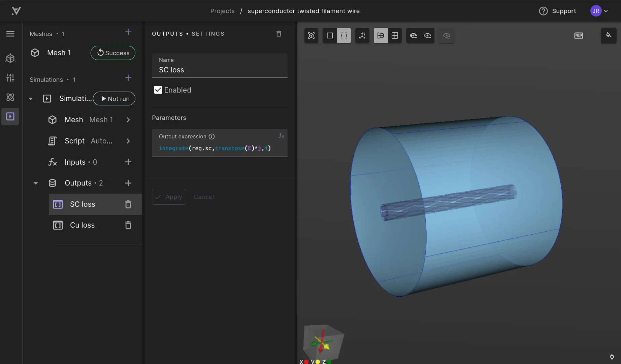Click delete icon in Outputs Settings header

pos(279,34)
